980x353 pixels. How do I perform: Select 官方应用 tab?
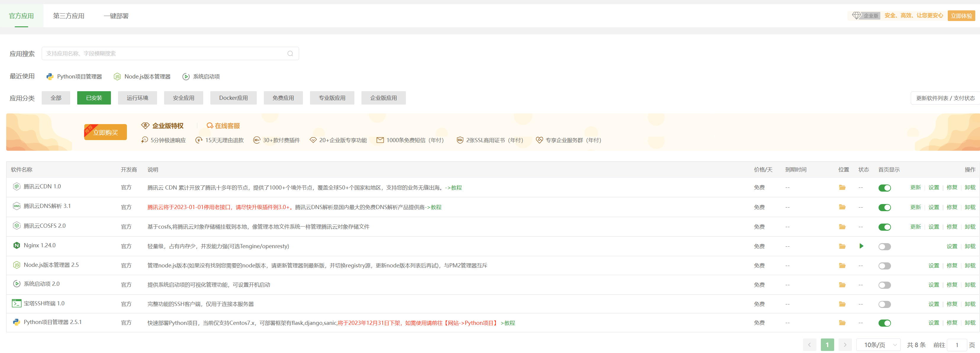pos(21,16)
